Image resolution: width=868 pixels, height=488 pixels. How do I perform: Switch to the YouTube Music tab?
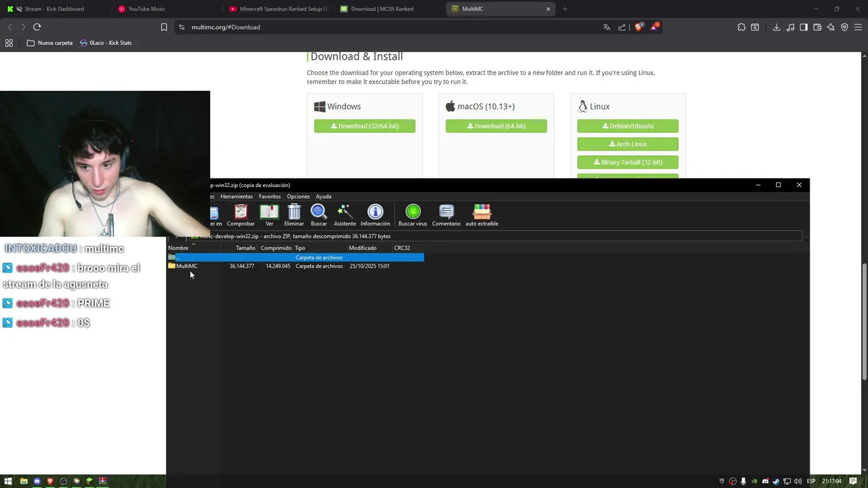166,9
